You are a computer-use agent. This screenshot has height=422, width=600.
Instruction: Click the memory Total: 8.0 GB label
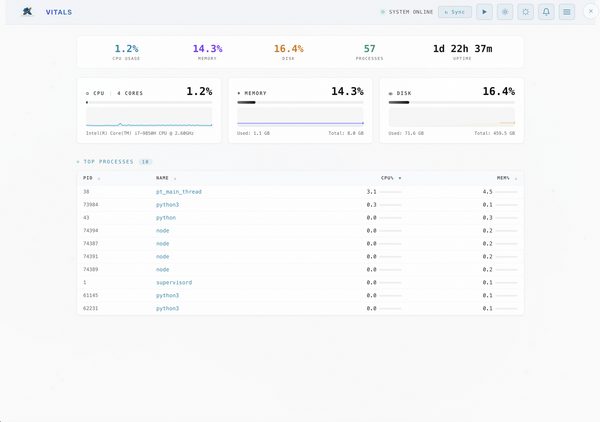[346, 133]
